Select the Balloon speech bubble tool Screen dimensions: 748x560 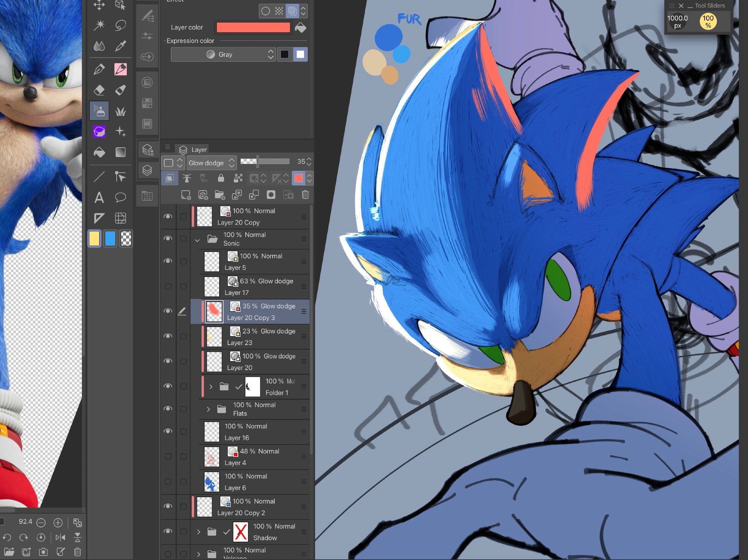[x=120, y=197]
